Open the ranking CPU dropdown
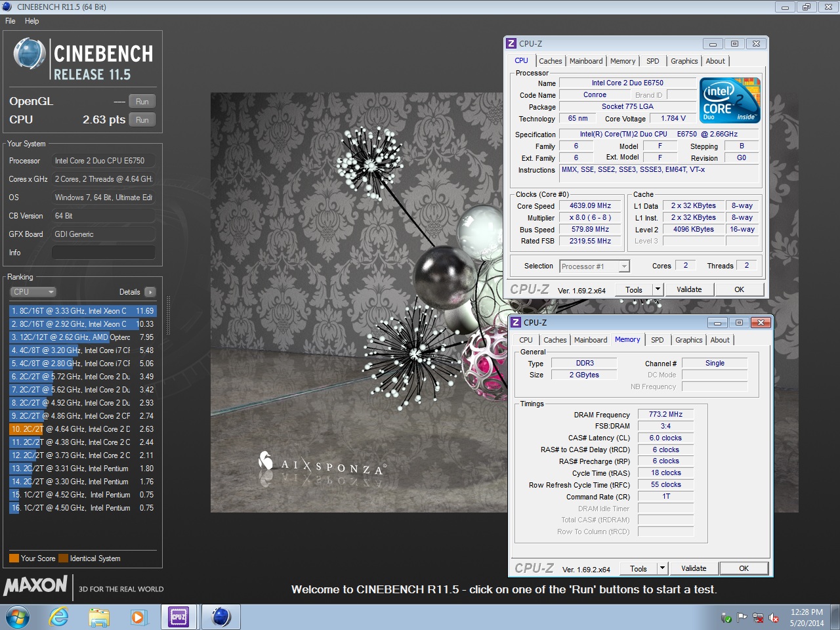Viewport: 840px width, 630px height. point(33,292)
